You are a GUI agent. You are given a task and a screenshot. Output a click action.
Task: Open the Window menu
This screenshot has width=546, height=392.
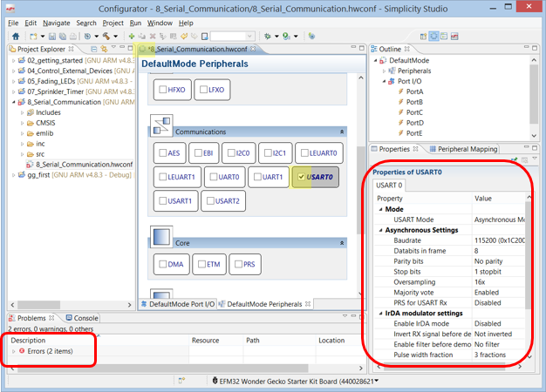tap(160, 23)
